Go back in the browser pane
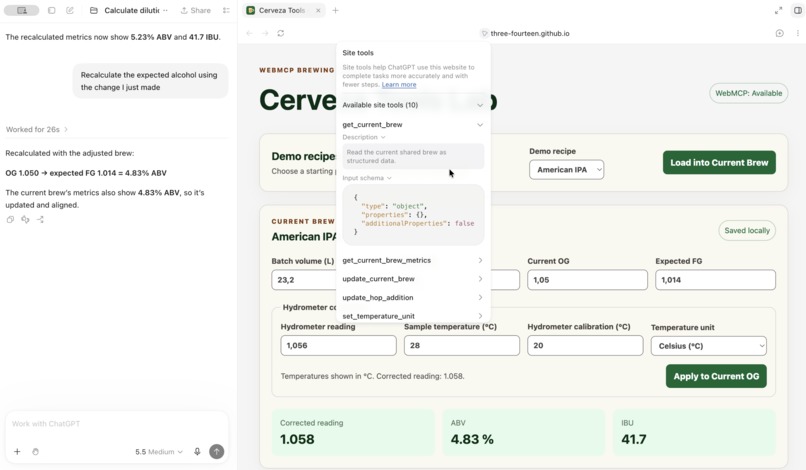The width and height of the screenshot is (806, 470). [x=249, y=33]
